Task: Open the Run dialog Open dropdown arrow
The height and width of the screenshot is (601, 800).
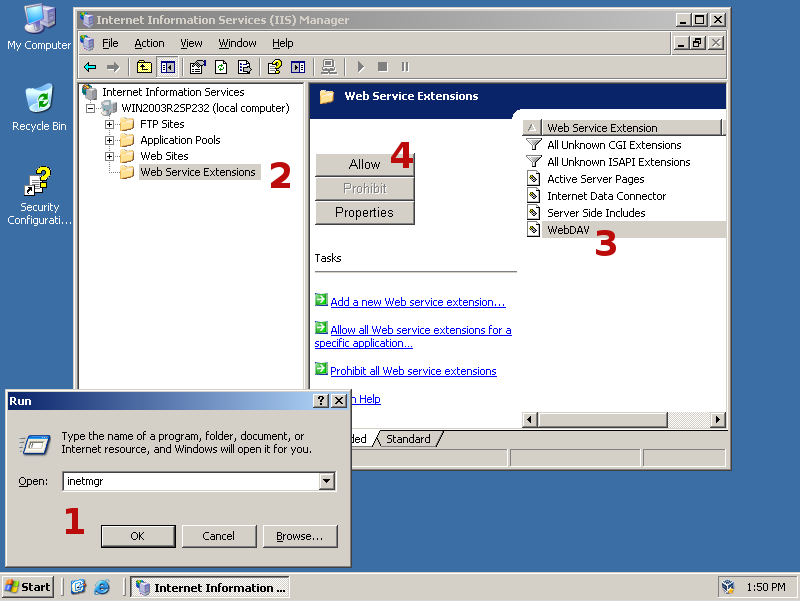Action: click(x=327, y=481)
